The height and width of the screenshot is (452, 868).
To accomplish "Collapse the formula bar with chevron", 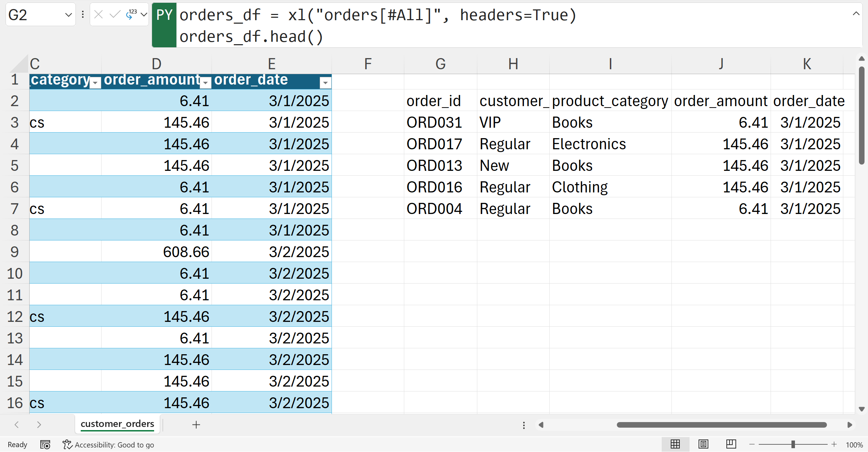I will click(856, 14).
